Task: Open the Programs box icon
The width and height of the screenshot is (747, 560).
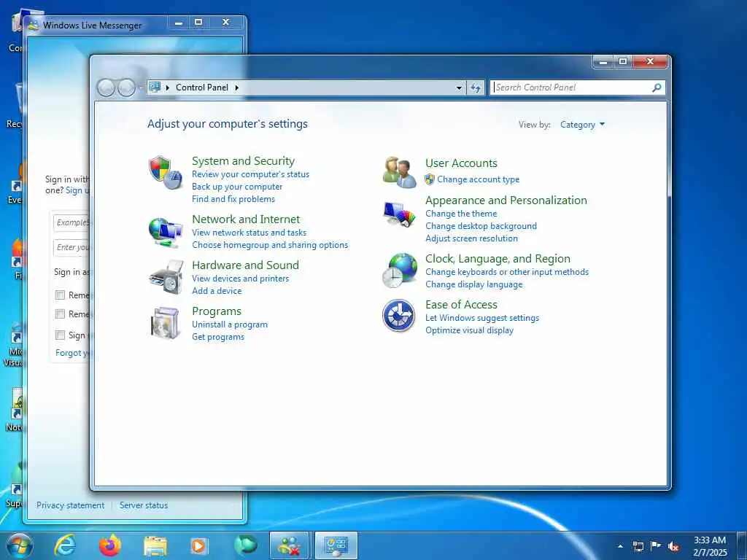Action: coord(166,323)
